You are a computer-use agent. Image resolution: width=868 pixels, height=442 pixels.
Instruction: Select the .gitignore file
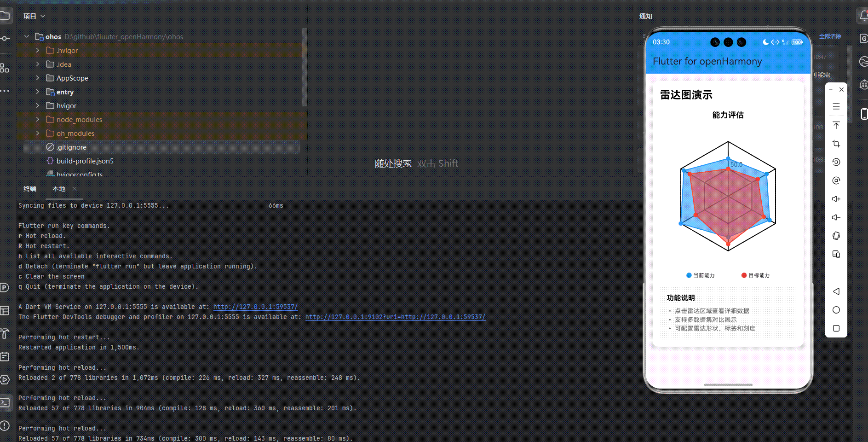(161, 147)
